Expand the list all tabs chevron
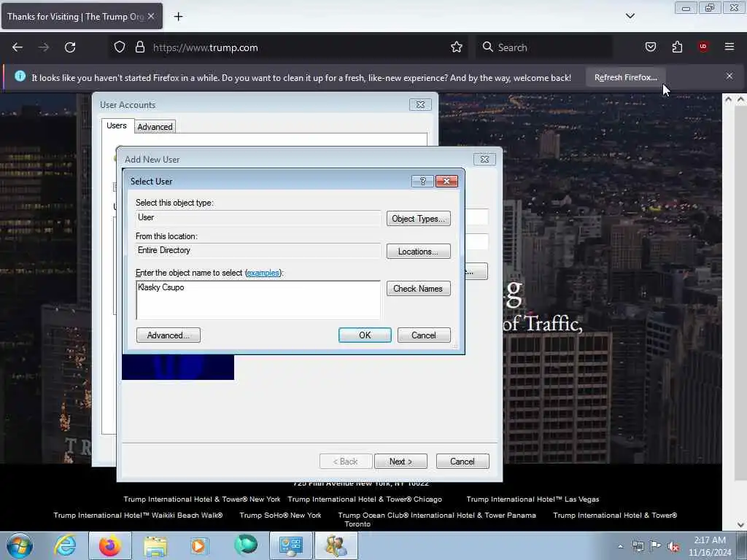Screen dimensions: 747x560 630,16
